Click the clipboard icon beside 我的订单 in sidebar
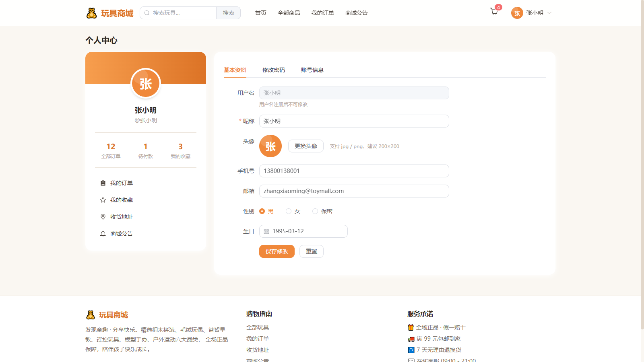The width and height of the screenshot is (644, 362). click(x=103, y=183)
